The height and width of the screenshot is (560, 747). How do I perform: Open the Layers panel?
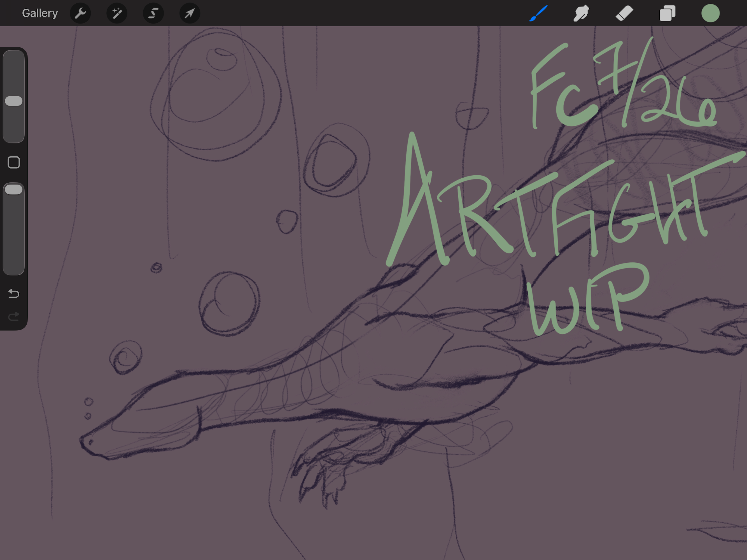tap(668, 13)
